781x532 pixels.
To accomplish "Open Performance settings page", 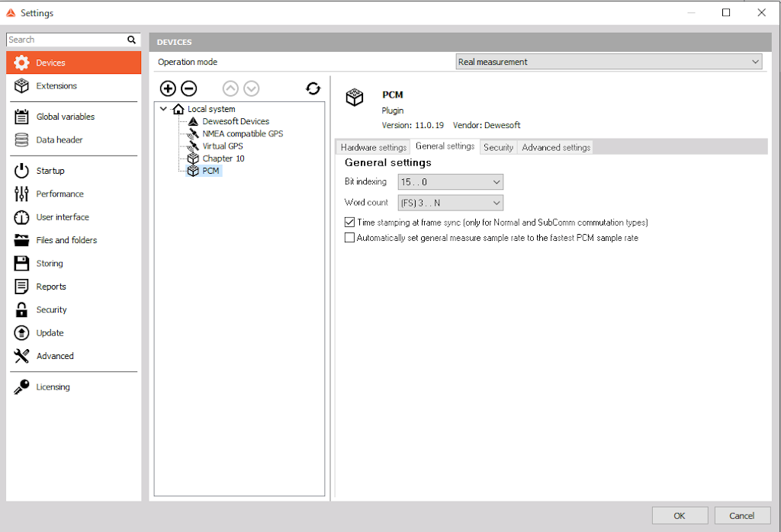I will (74, 194).
